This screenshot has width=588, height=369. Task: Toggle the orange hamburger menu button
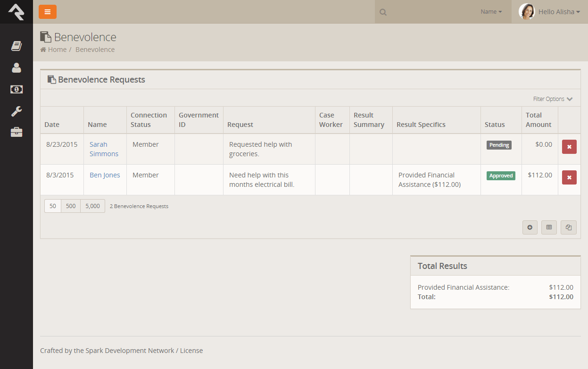coord(48,12)
